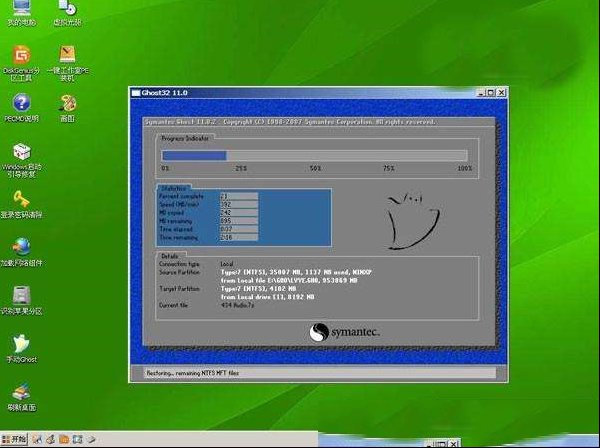The width and height of the screenshot is (600, 448).
Task: Minimize the Ghost32 11.0 window
Action: click(x=481, y=93)
